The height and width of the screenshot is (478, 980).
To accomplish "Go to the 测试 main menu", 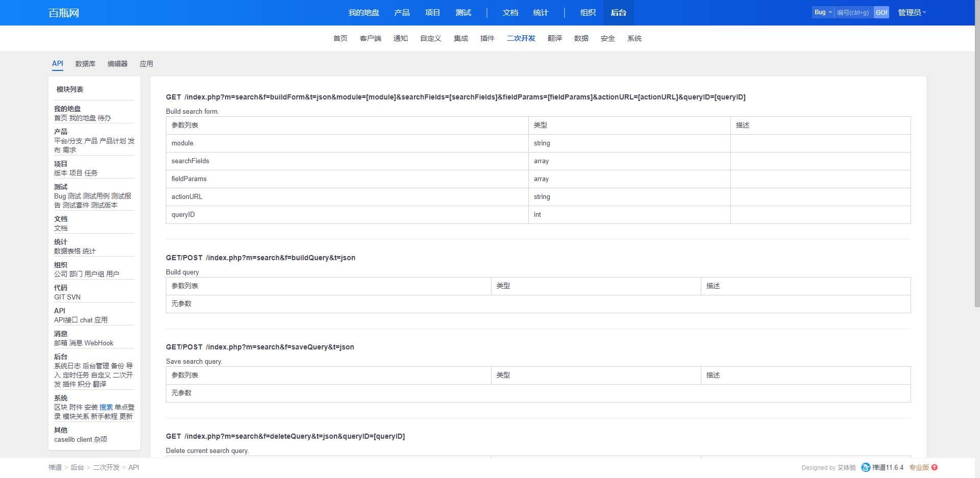I will point(463,13).
